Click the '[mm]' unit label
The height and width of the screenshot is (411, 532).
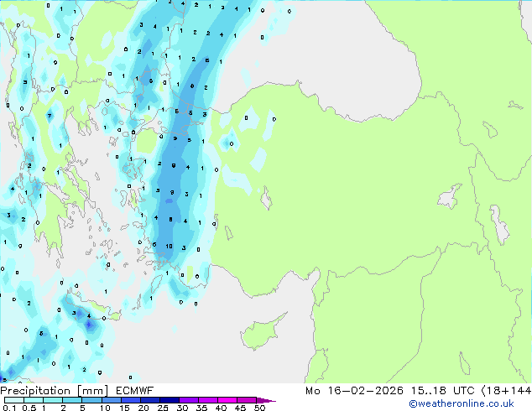point(92,391)
